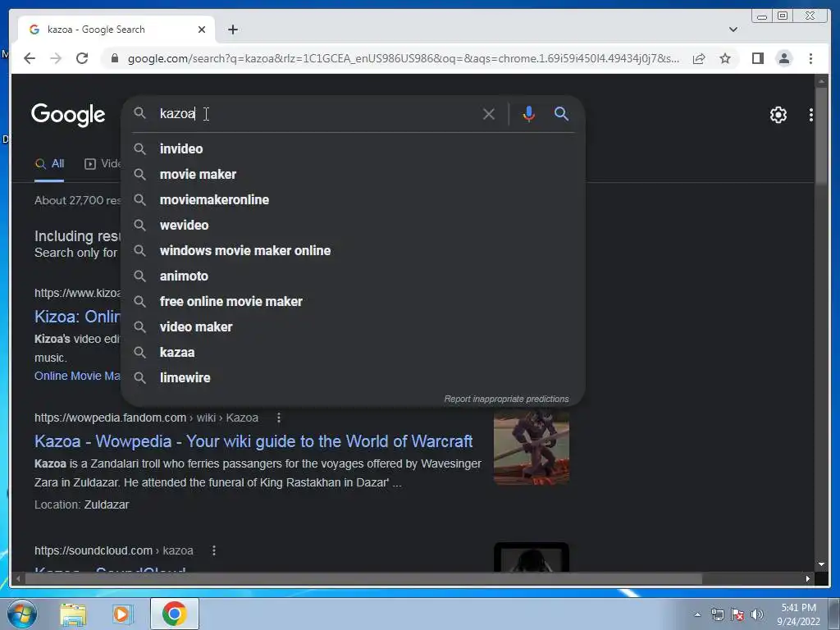Click the SoundCloud result thumbnail

[x=532, y=557]
